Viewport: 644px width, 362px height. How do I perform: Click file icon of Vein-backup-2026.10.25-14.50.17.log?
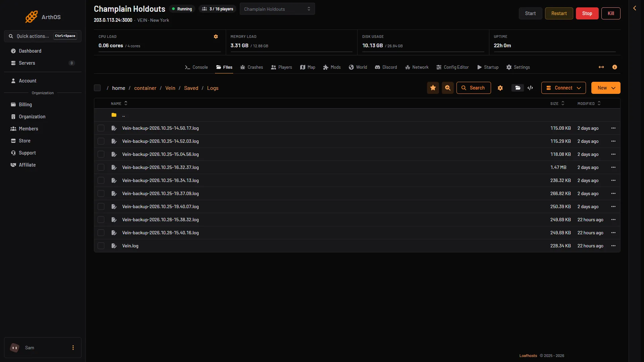pos(114,128)
